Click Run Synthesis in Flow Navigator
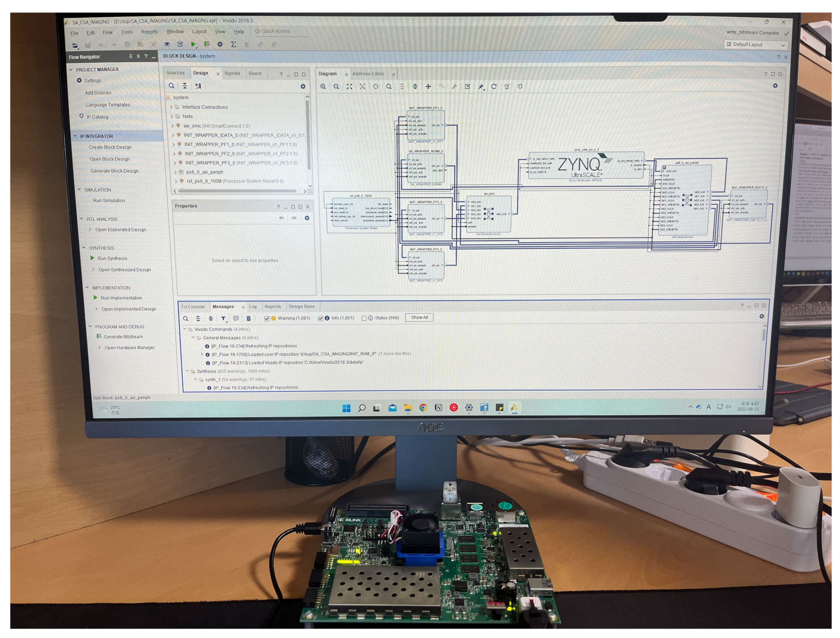Screen dimensions: 840x638 (x=112, y=259)
